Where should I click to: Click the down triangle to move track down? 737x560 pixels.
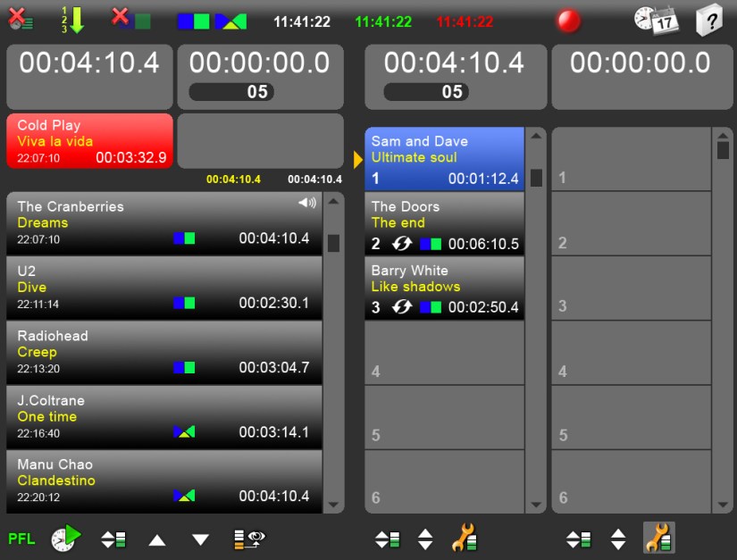tap(198, 539)
